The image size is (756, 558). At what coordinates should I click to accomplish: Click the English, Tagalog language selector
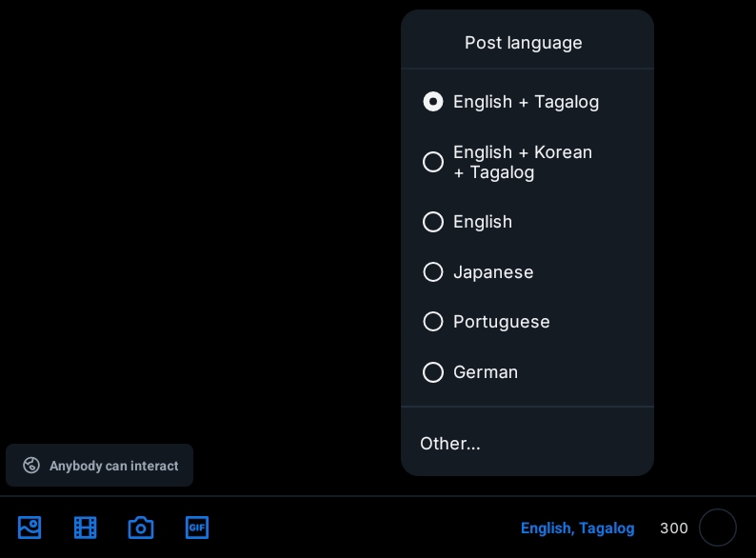click(577, 528)
